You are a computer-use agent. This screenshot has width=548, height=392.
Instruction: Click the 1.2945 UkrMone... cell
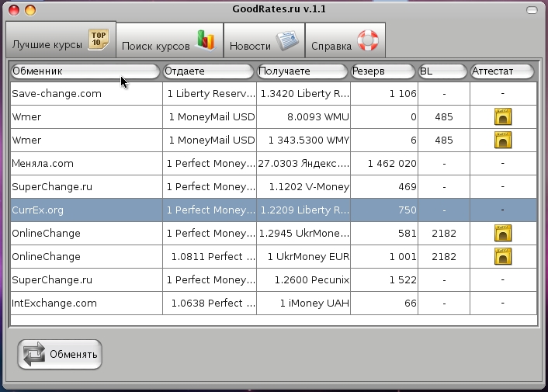(303, 233)
